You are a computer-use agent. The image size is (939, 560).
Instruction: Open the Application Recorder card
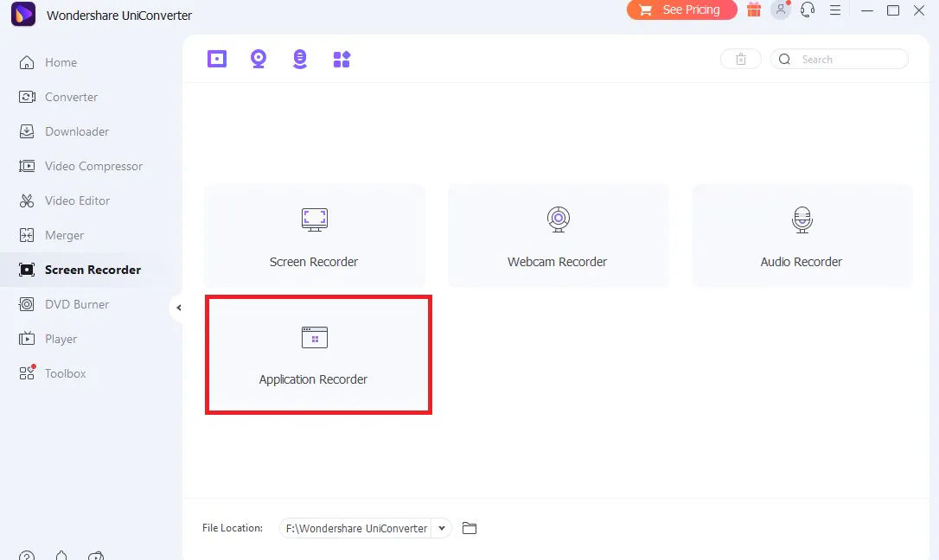(318, 354)
